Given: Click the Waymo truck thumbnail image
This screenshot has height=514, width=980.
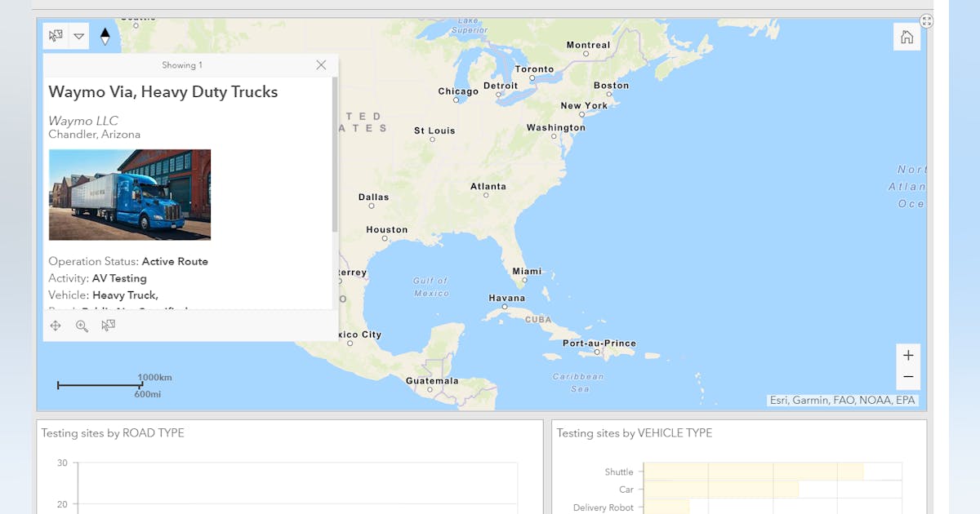Looking at the screenshot, I should [x=129, y=195].
